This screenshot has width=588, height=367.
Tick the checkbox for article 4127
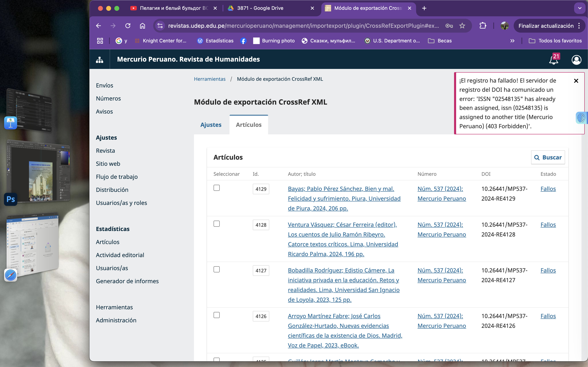point(216,269)
